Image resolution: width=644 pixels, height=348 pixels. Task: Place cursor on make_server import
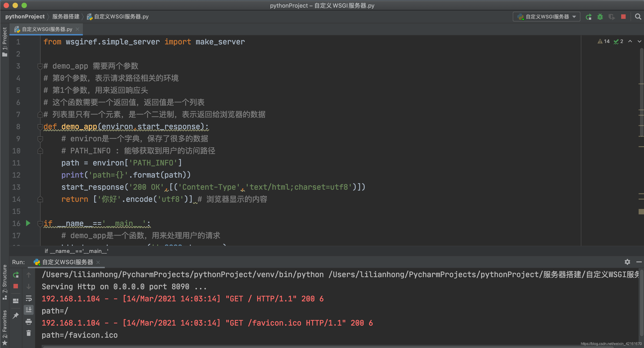click(220, 42)
